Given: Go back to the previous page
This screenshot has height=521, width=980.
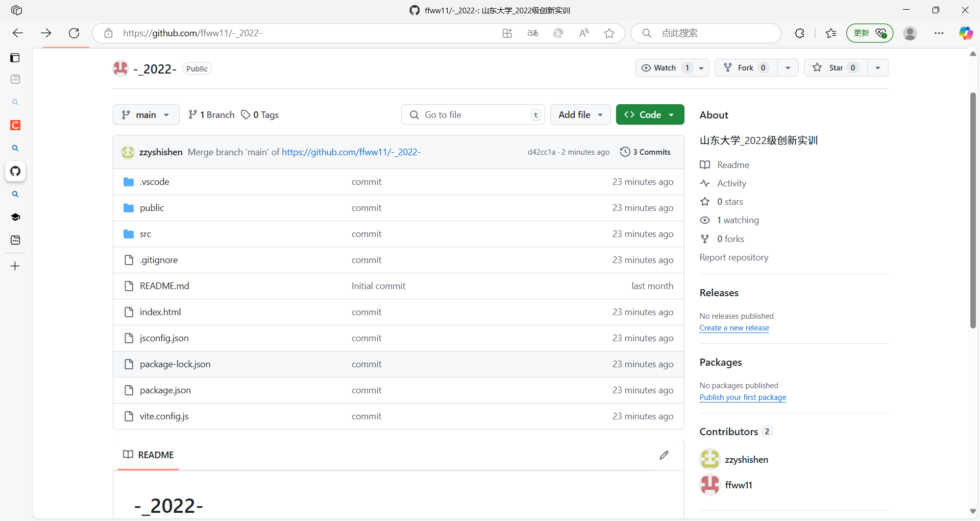Looking at the screenshot, I should pyautogui.click(x=18, y=33).
